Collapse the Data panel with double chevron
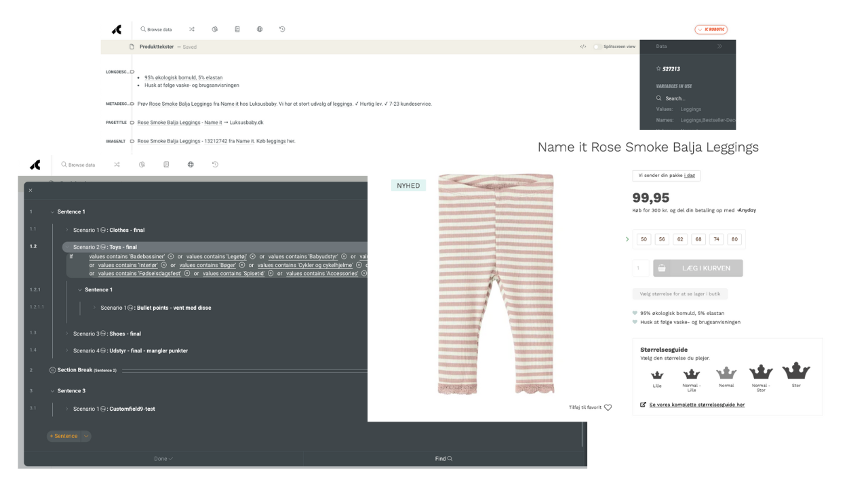Screen dimensions: 868x488 click(x=719, y=47)
